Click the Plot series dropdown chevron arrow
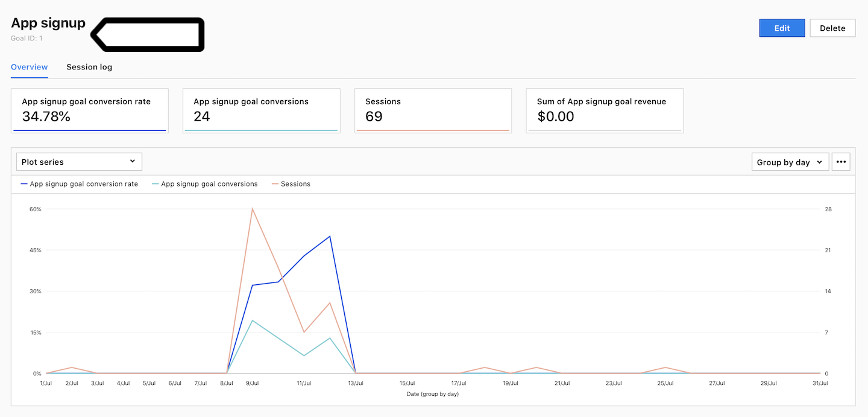The image size is (868, 417). tap(133, 161)
